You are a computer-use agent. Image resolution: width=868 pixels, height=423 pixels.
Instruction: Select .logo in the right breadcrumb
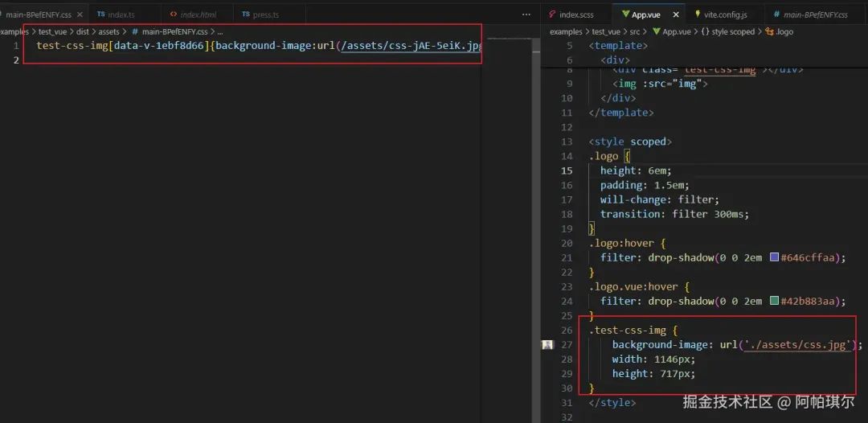pyautogui.click(x=784, y=32)
